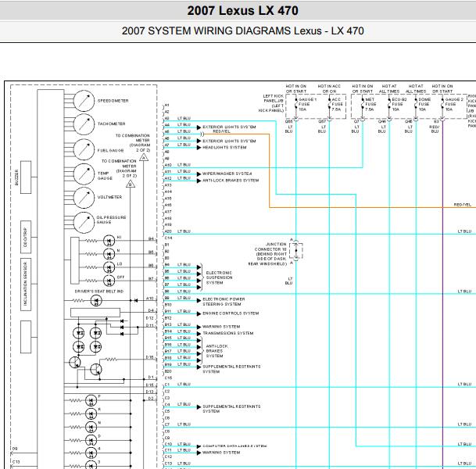Screen dimensions: 476x469
Task: Click "EXTERIOR LIGHTS SYSTEM" on the A6 wire
Action: point(229,141)
